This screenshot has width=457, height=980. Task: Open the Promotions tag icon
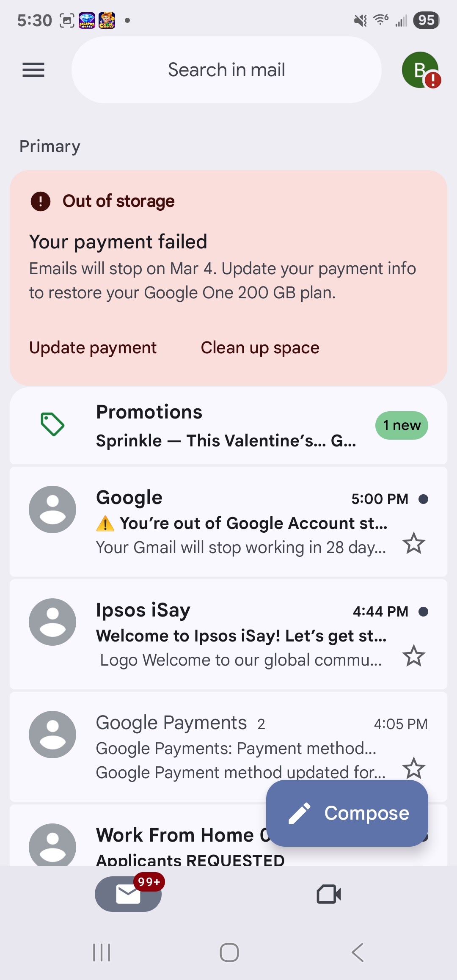pos(52,424)
